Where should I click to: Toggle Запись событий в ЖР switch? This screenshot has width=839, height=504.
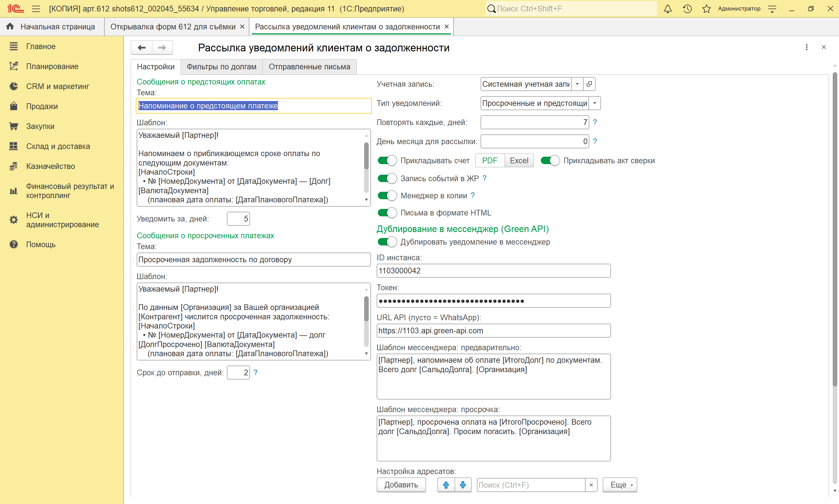tap(387, 178)
